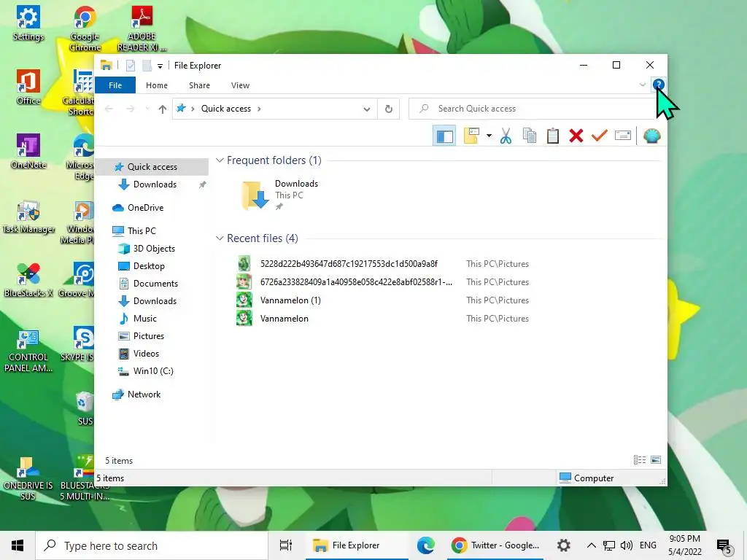Image resolution: width=747 pixels, height=560 pixels.
Task: Click the red X Delete icon
Action: pyautogui.click(x=576, y=136)
